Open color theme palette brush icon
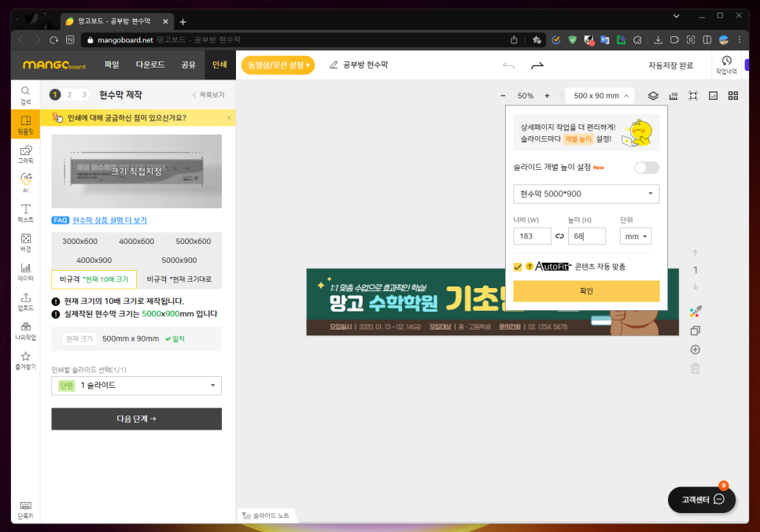The image size is (760, 532). [695, 312]
